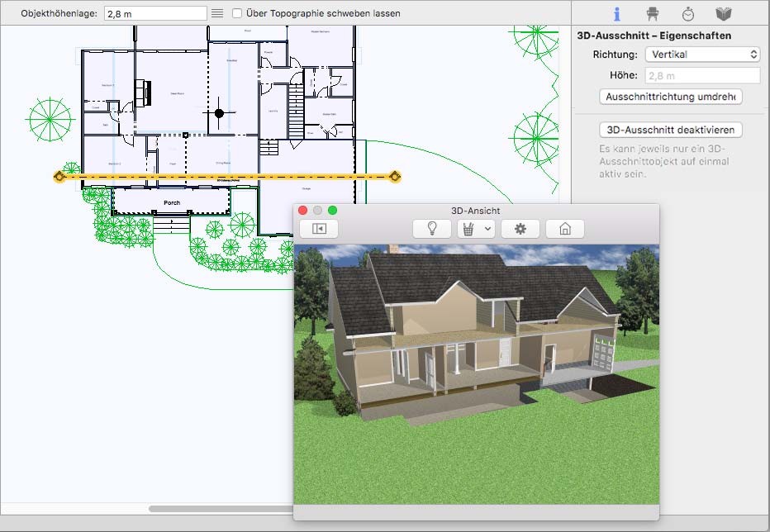Expand the pencil cup tool dropdown arrow
770x532 pixels.
click(487, 229)
